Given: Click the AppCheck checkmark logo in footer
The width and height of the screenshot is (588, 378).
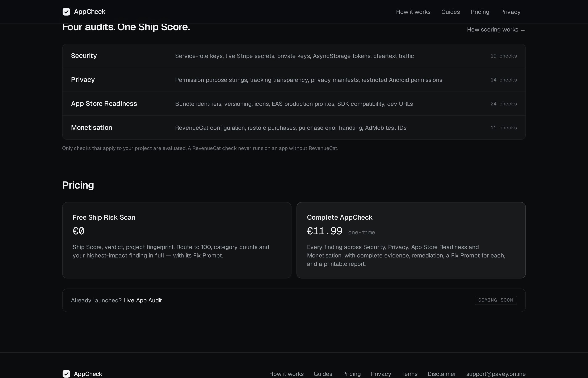Looking at the screenshot, I should [66, 374].
